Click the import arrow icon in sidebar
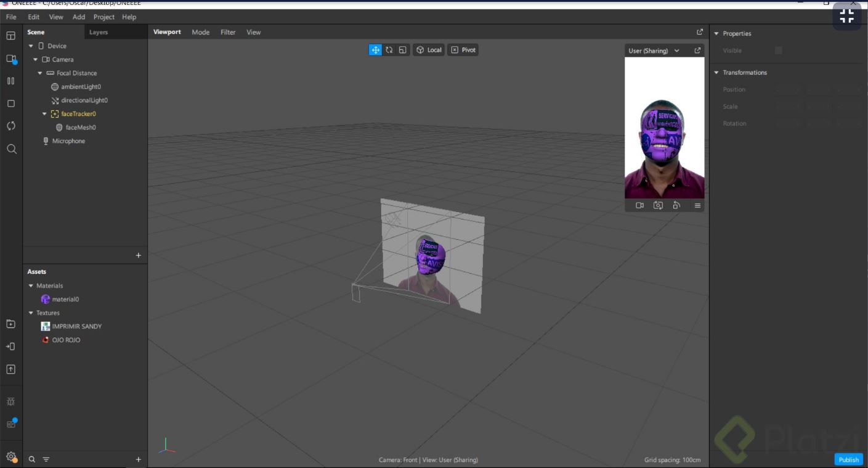This screenshot has width=868, height=468. tap(10, 347)
